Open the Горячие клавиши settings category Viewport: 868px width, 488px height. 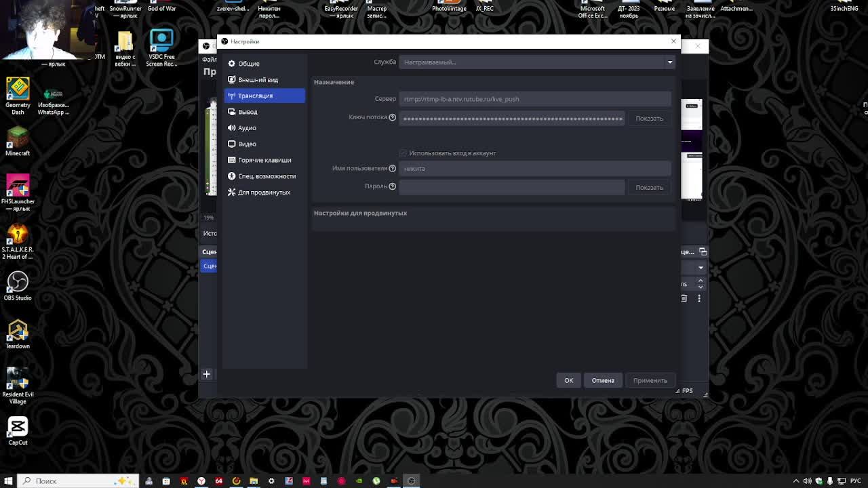(x=264, y=160)
